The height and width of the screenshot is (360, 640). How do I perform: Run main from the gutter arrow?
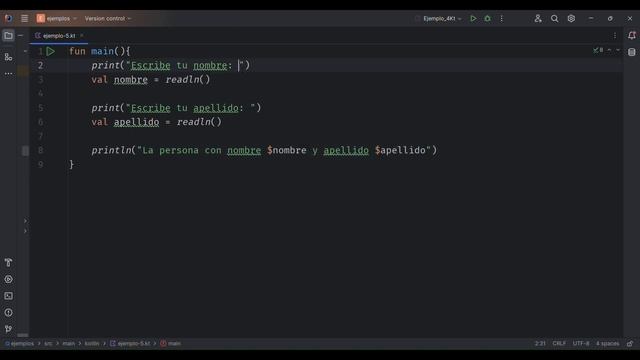tap(50, 51)
